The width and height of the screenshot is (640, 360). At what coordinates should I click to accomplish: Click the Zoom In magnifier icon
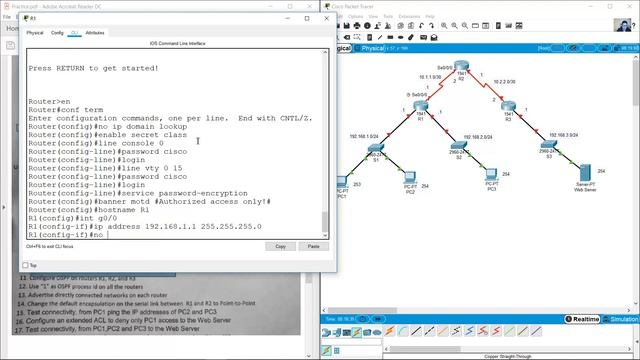click(x=444, y=26)
